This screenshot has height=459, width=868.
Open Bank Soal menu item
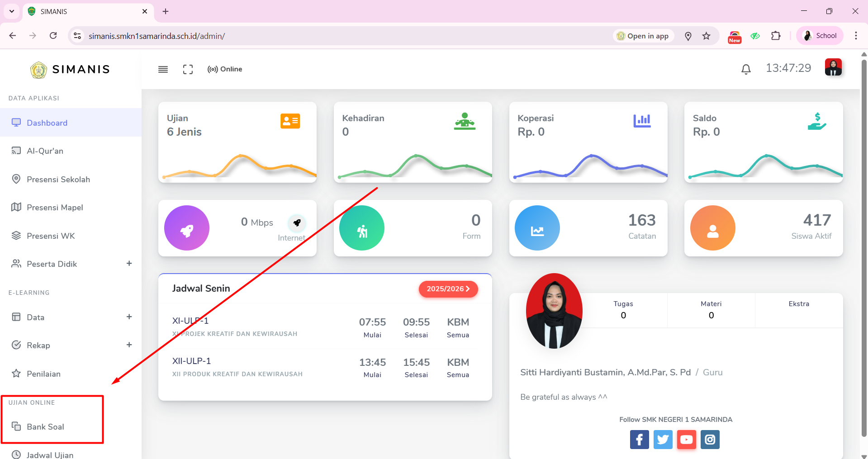tap(45, 427)
